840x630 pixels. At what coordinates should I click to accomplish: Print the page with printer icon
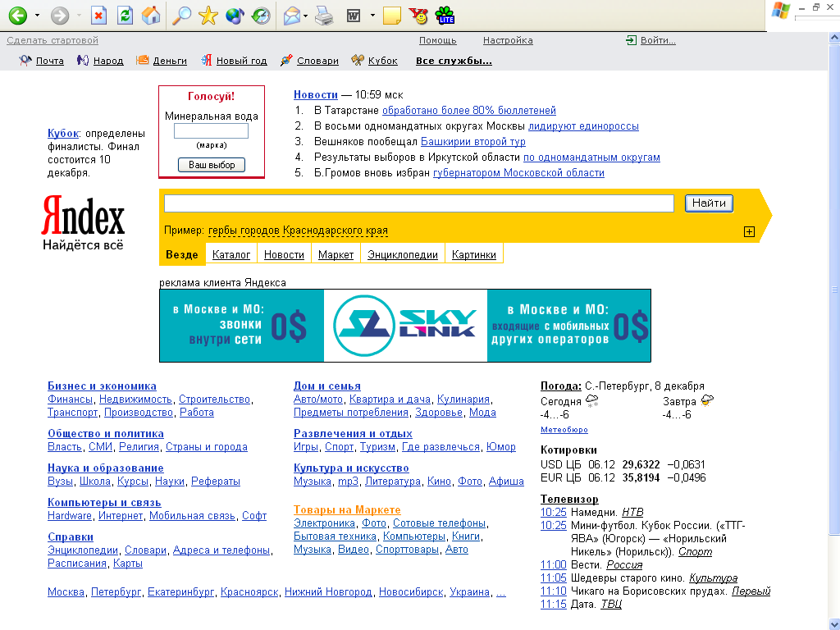coord(324,16)
